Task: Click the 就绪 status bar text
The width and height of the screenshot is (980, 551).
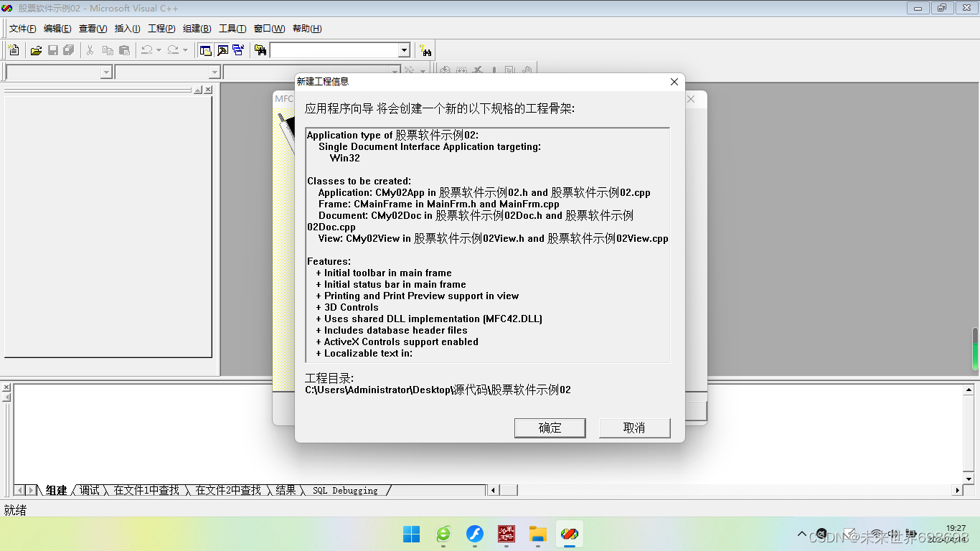Action: (15, 510)
